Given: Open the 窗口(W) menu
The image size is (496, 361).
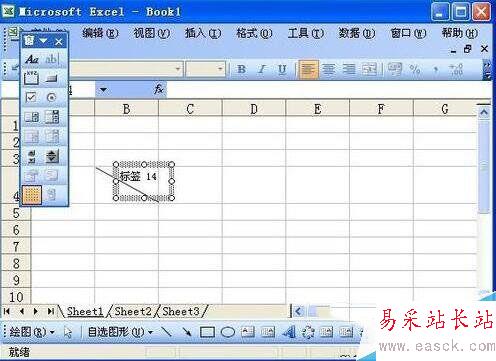Looking at the screenshot, I should [408, 33].
